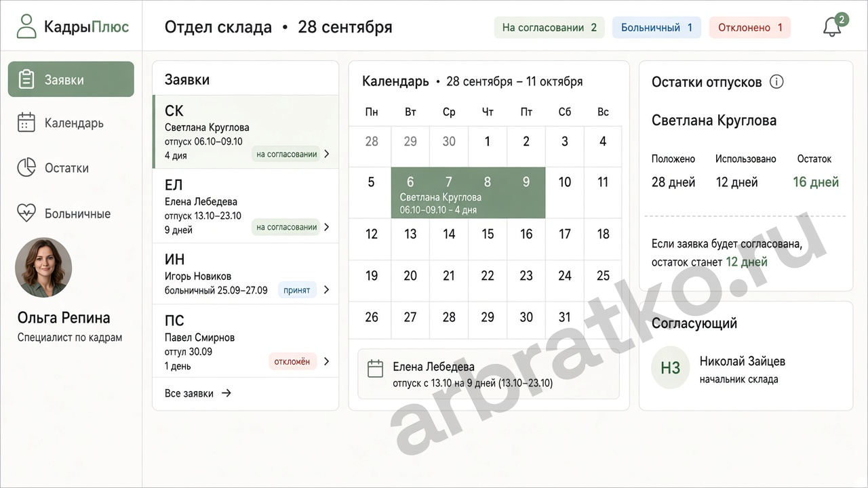Click the 16 дней remaining value
868x488 pixels.
coord(816,182)
